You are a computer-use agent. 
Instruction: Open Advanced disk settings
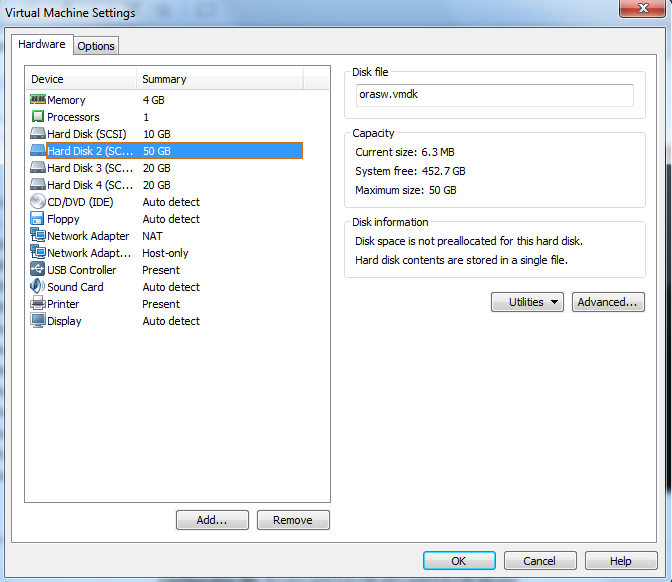pos(608,302)
